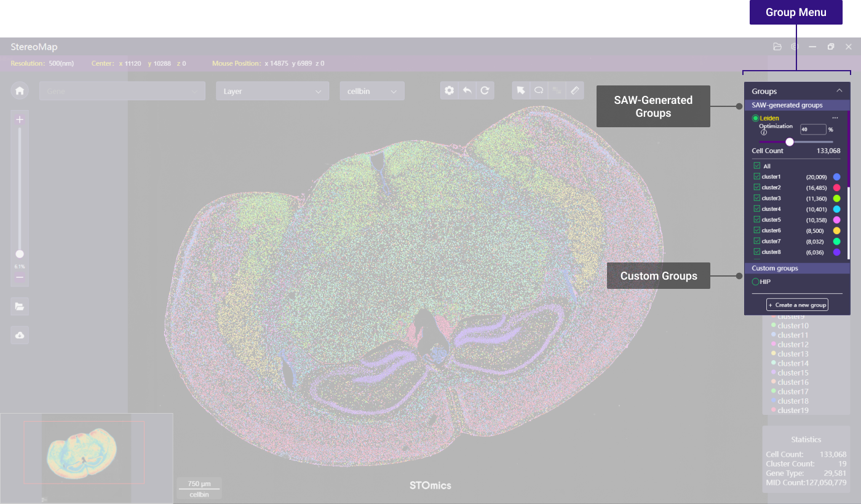This screenshot has height=504, width=861.
Task: Select the lasso selection tool
Action: (x=539, y=90)
